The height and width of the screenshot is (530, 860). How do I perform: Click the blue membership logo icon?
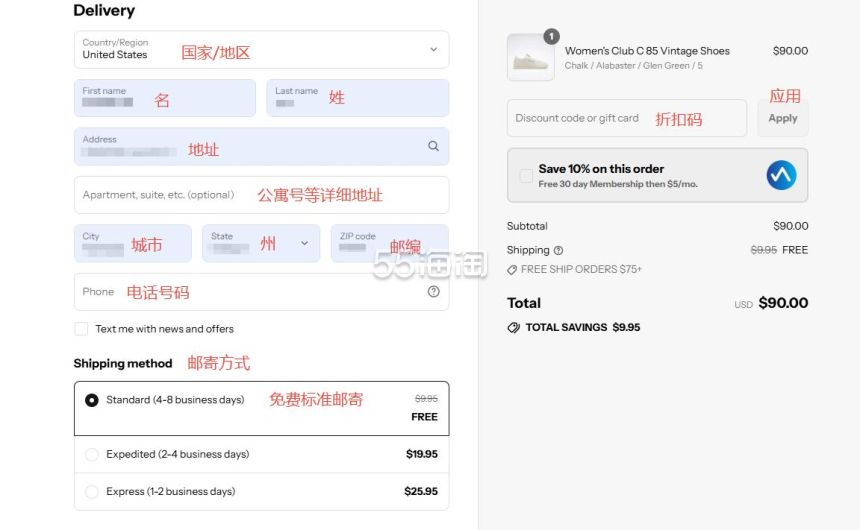[x=781, y=175]
